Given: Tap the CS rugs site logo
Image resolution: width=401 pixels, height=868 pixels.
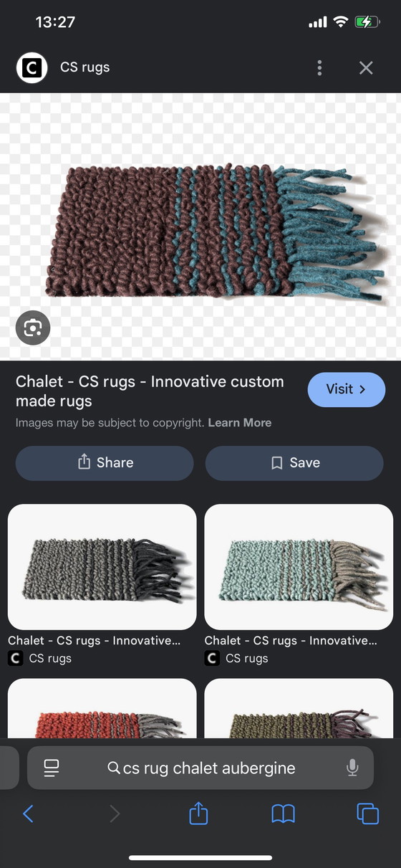Looking at the screenshot, I should point(32,67).
